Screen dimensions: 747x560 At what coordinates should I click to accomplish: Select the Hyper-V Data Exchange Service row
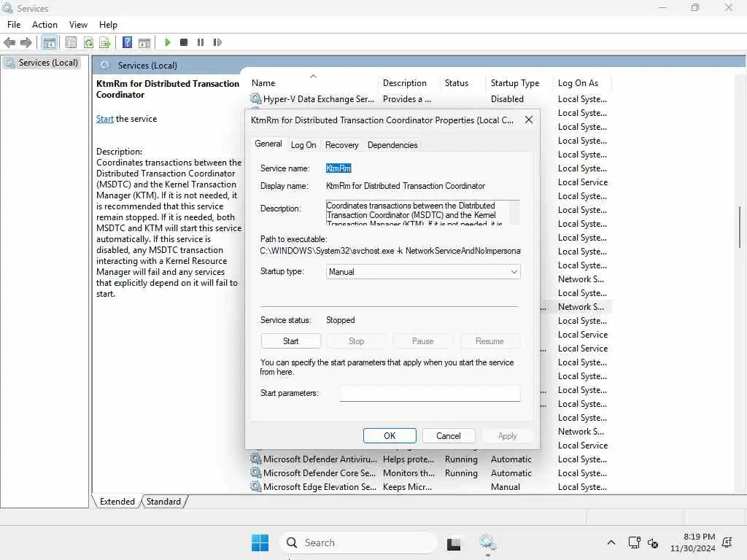tap(429, 99)
